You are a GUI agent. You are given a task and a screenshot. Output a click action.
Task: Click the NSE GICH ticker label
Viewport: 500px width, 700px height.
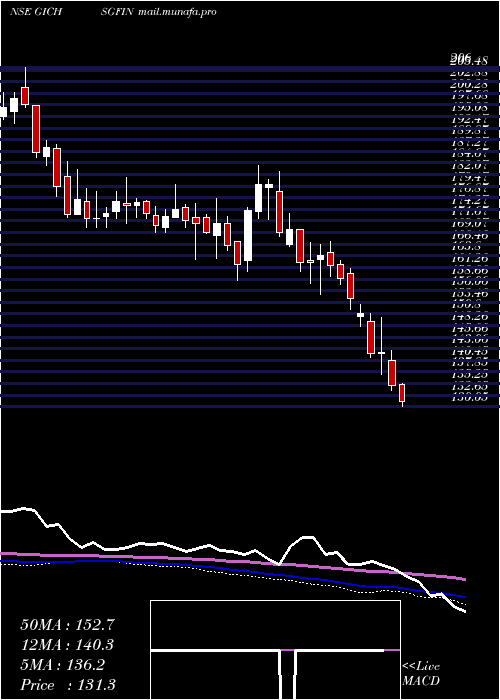click(36, 12)
